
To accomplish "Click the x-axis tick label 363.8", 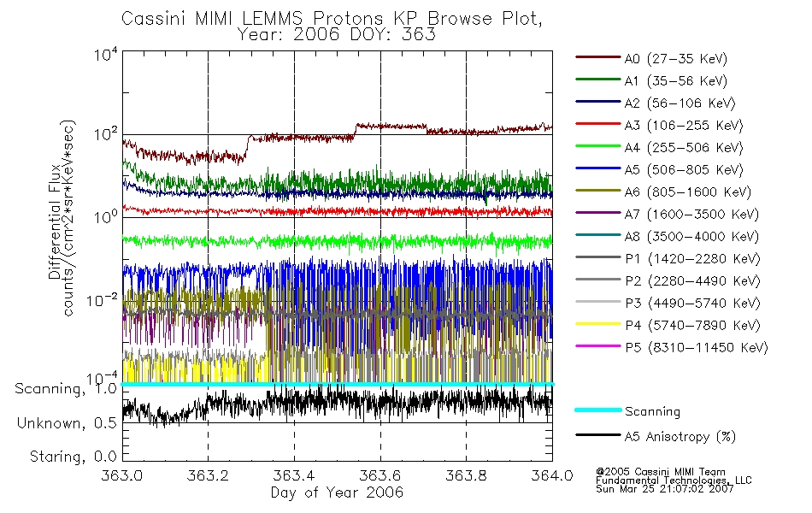I will click(466, 475).
